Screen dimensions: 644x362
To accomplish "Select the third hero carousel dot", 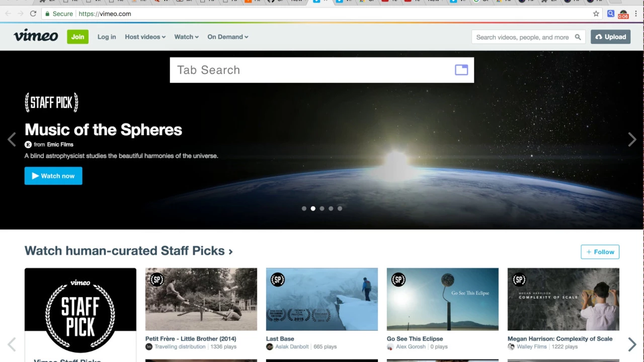I will pyautogui.click(x=322, y=208).
